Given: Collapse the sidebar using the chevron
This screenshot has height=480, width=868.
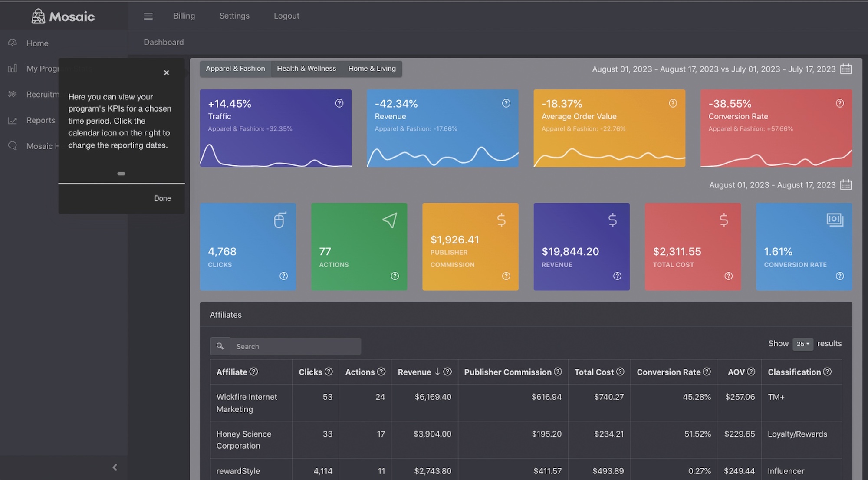Looking at the screenshot, I should 115,467.
